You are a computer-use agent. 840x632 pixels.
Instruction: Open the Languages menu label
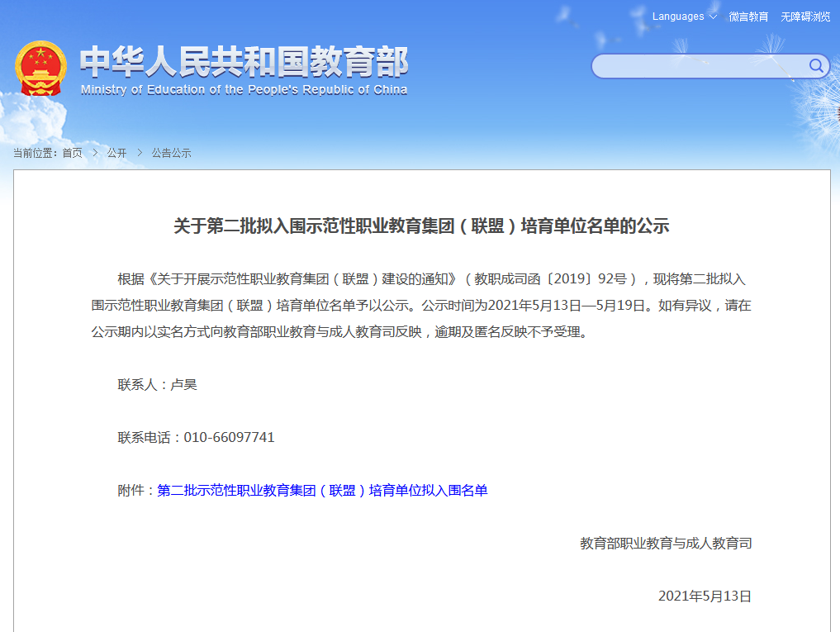677,17
